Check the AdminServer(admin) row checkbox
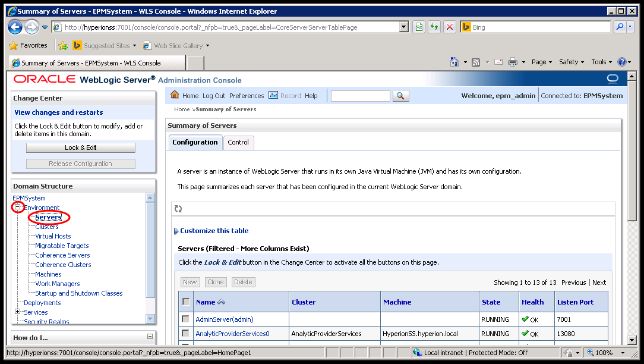Viewport: 644px width, 364px height. coord(185,319)
